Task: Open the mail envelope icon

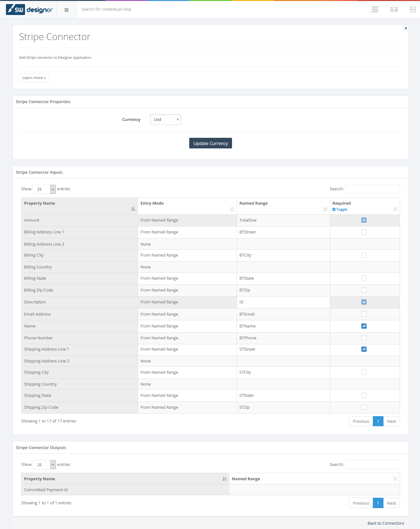Action: tap(394, 9)
